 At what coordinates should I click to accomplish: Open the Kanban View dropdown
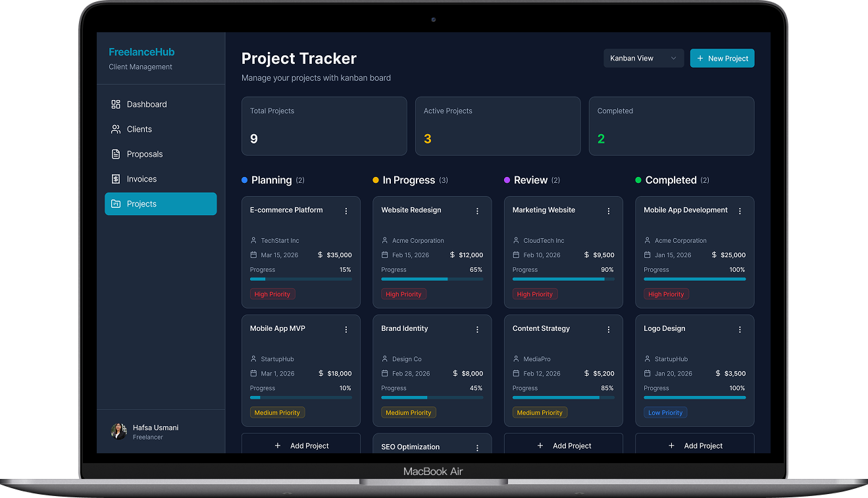643,58
